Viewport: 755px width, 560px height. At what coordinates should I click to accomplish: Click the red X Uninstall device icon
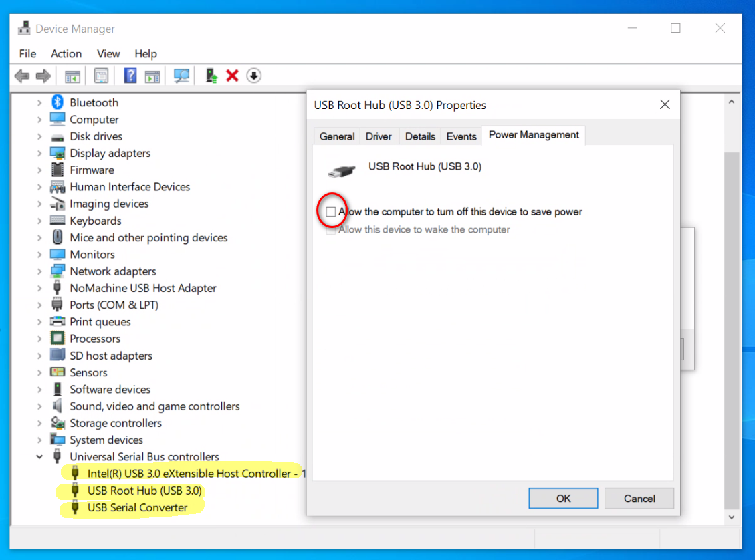coord(233,76)
